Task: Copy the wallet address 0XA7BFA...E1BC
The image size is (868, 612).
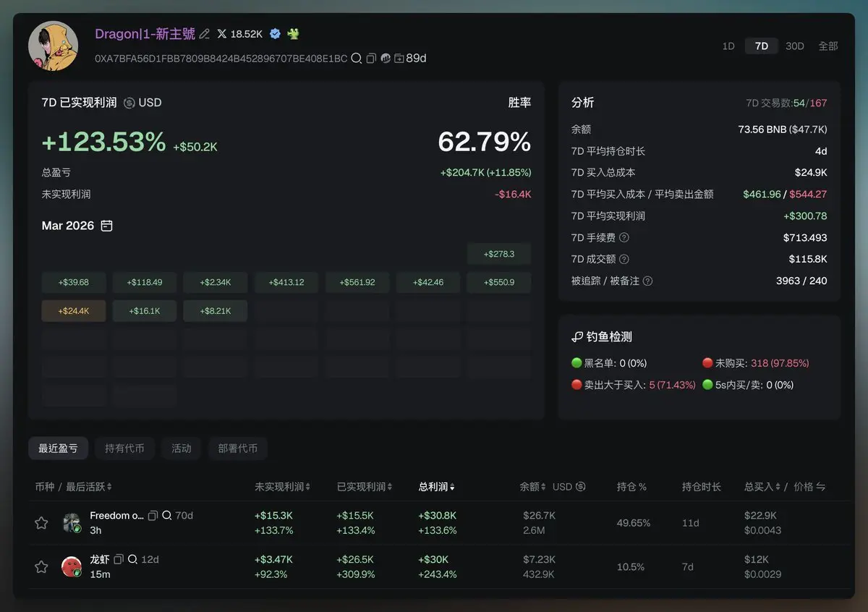Action: click(371, 58)
